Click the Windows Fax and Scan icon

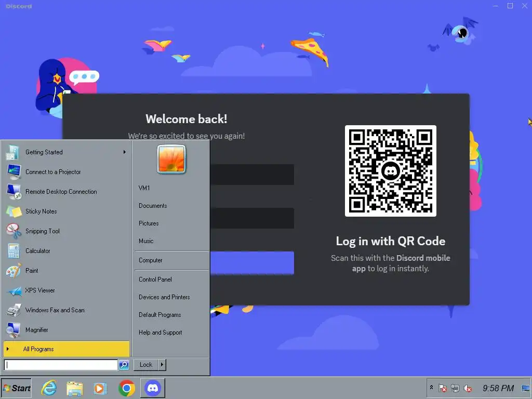14,310
